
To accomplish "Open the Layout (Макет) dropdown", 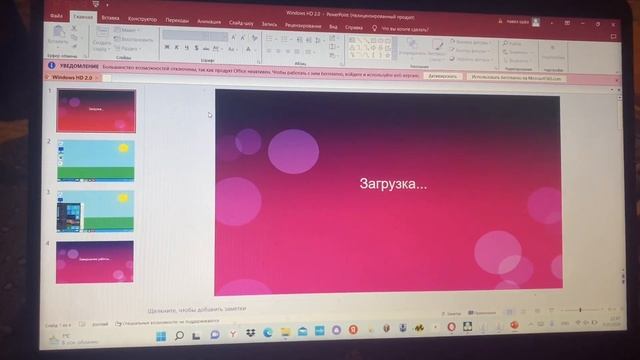I will [127, 30].
